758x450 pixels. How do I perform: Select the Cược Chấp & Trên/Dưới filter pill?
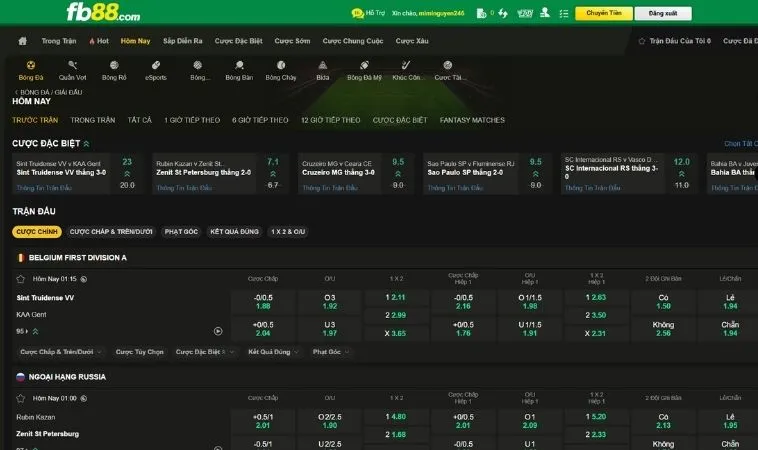pyautogui.click(x=111, y=232)
